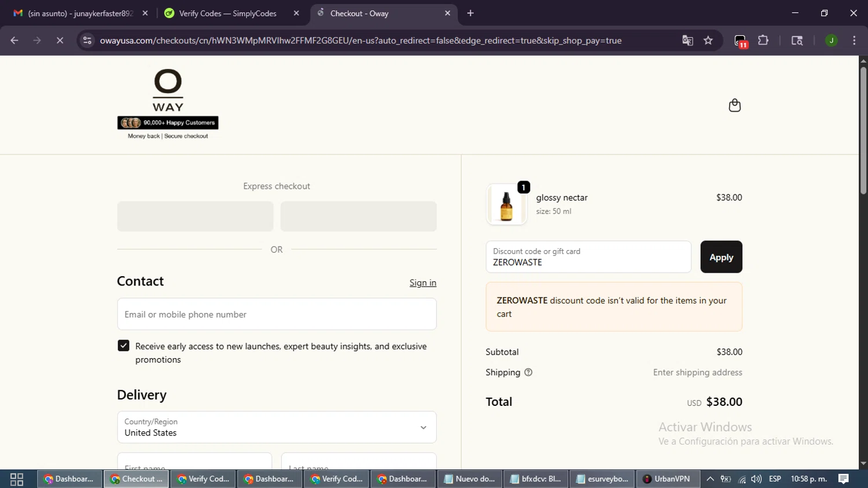Bookmark this page with star icon
Screen dimensions: 868x488
pos(708,41)
